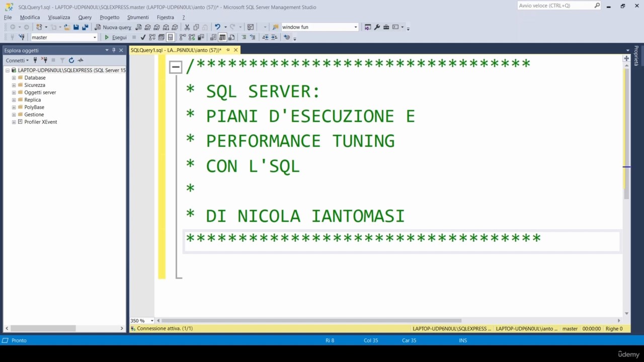Viewport: 644px width, 362px height.
Task: Click the DMX query icon
Action: point(157,27)
